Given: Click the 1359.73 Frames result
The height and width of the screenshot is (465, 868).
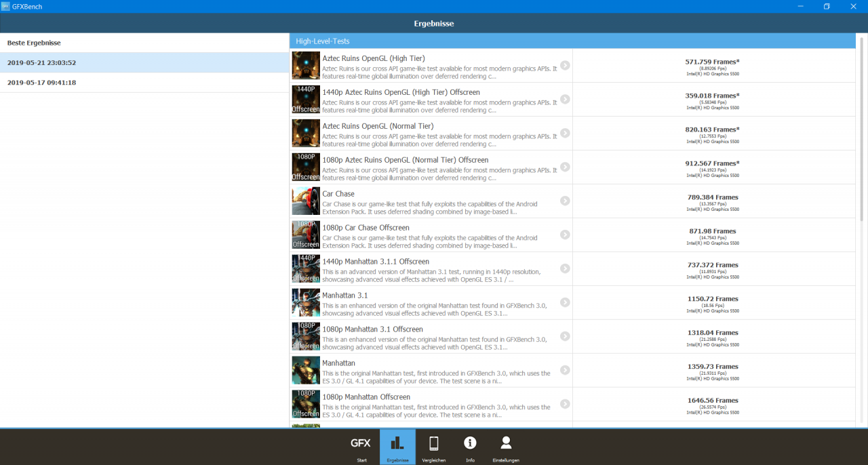Looking at the screenshot, I should click(713, 367).
